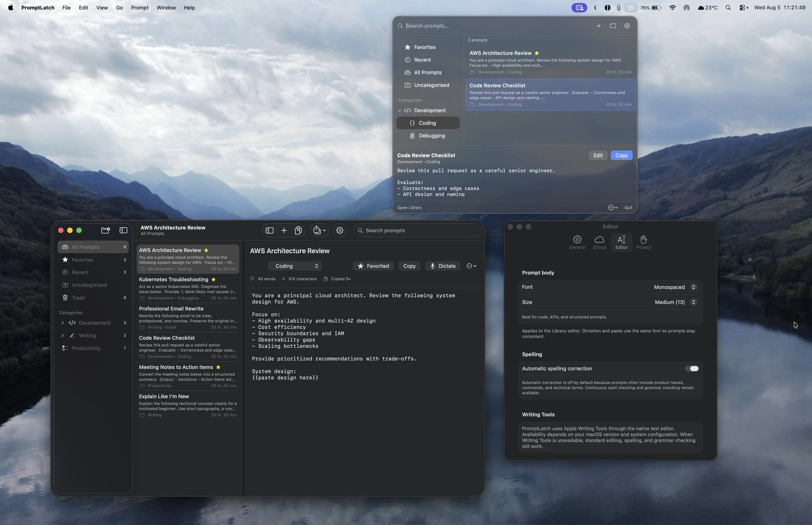Switch to the Privacy settings tab
The width and height of the screenshot is (812, 525).
point(644,242)
